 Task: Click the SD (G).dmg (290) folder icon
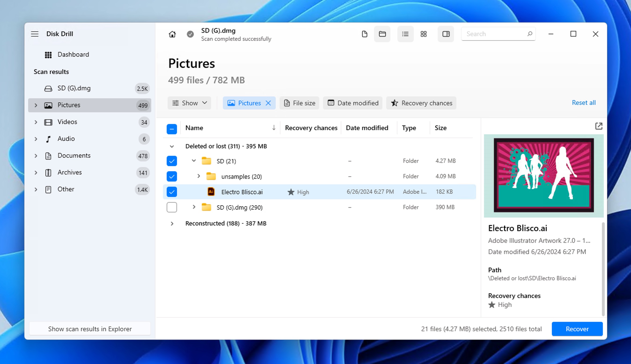tap(206, 207)
